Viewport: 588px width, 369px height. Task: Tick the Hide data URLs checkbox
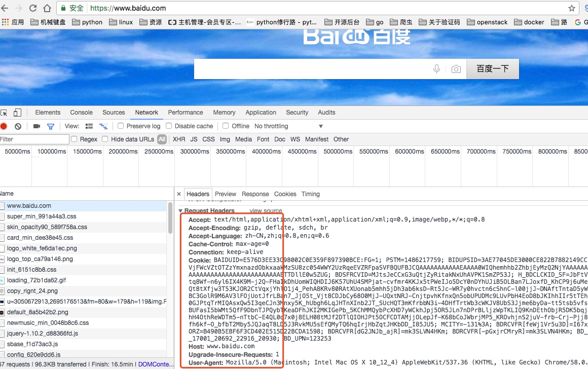pyautogui.click(x=105, y=139)
